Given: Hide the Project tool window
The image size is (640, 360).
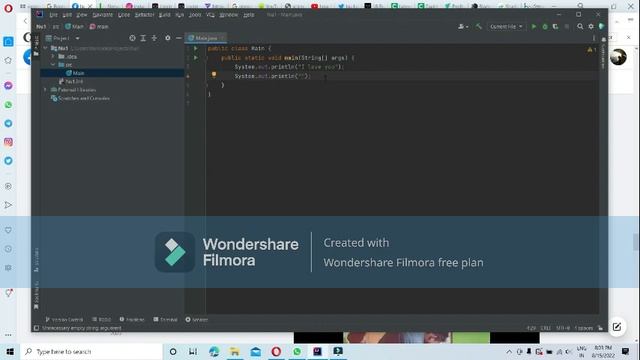Looking at the screenshot, I should coord(179,38).
